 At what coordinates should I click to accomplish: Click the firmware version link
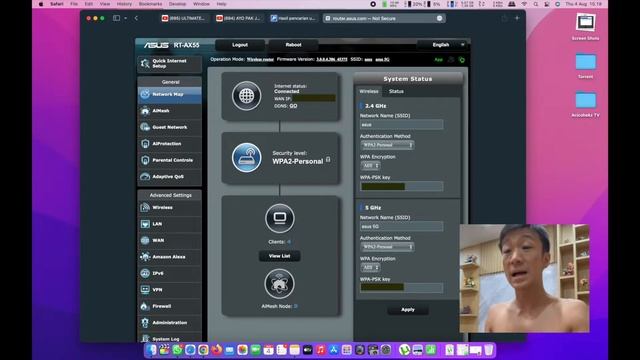[332, 60]
